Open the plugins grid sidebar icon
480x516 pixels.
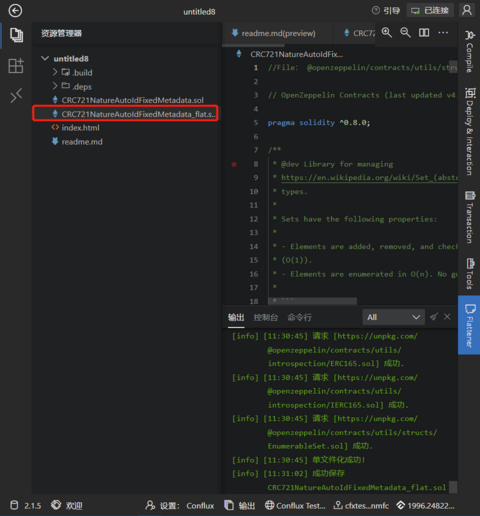[16, 66]
